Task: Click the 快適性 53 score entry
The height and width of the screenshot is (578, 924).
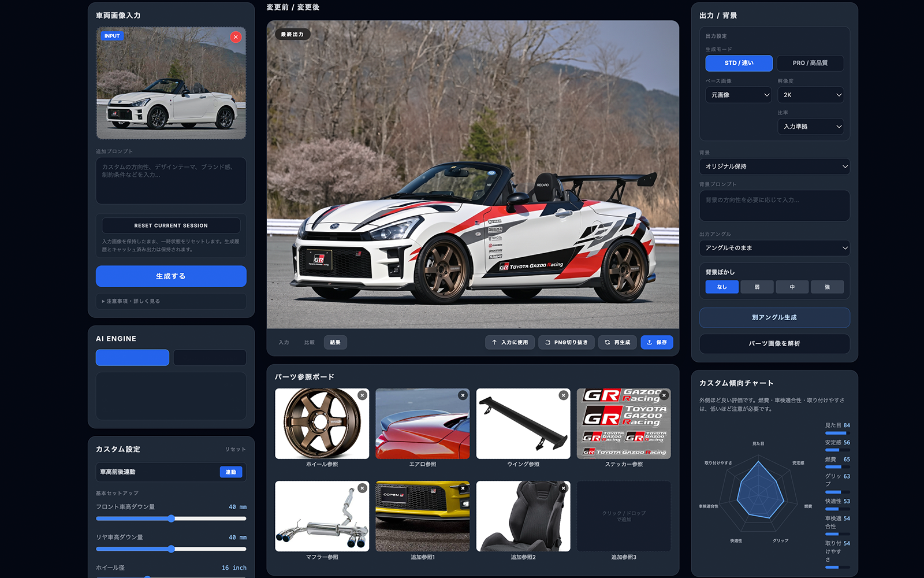Action: [x=837, y=505]
